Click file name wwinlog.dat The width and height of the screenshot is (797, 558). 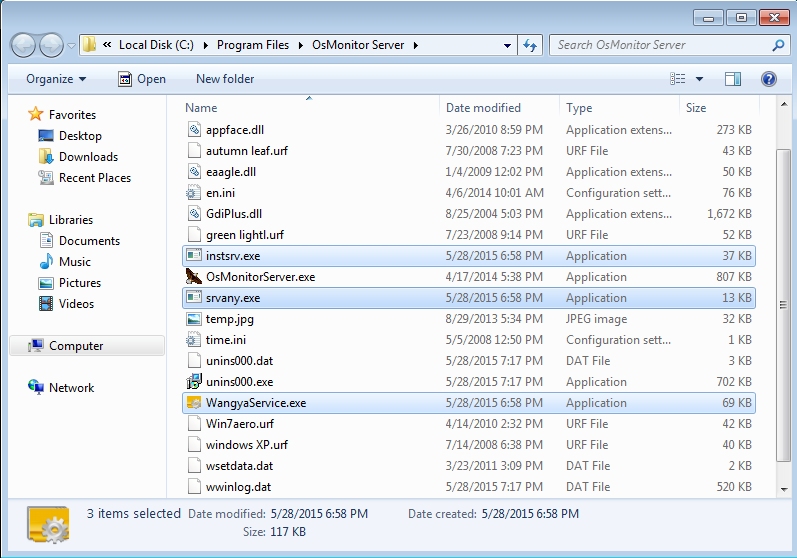(x=238, y=487)
